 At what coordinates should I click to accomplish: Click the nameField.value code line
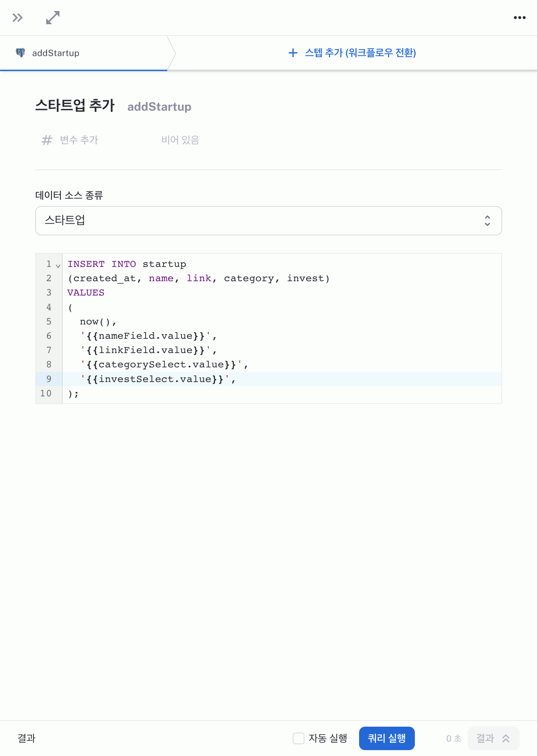point(148,336)
